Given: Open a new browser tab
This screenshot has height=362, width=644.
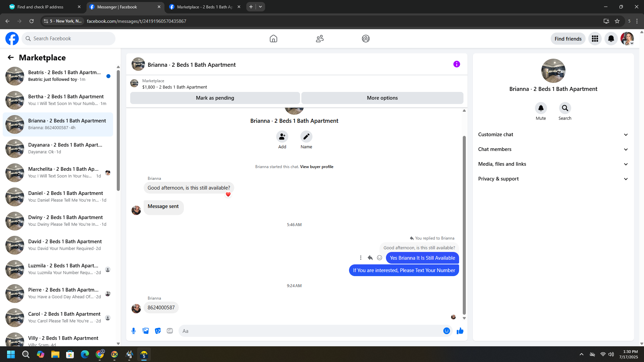Looking at the screenshot, I should [x=251, y=7].
